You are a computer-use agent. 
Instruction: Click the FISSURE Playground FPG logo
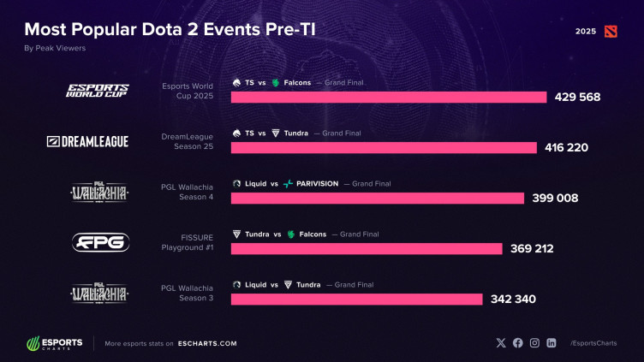click(100, 242)
